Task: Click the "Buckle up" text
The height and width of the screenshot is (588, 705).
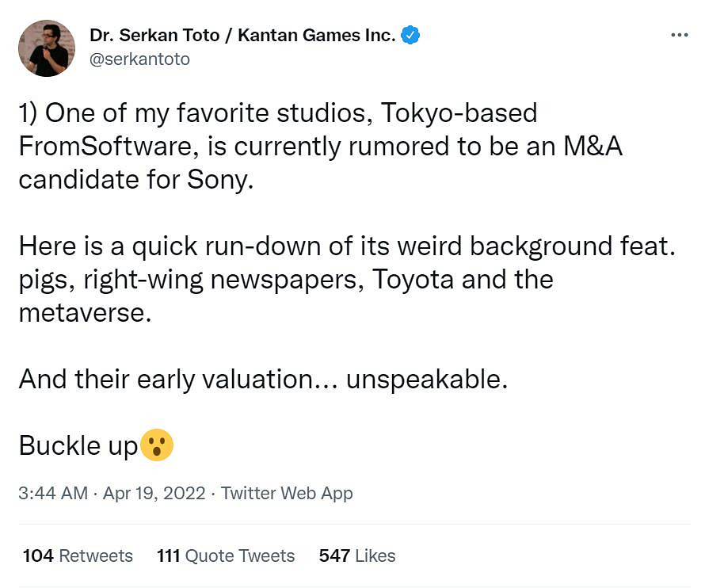Action: [x=78, y=445]
